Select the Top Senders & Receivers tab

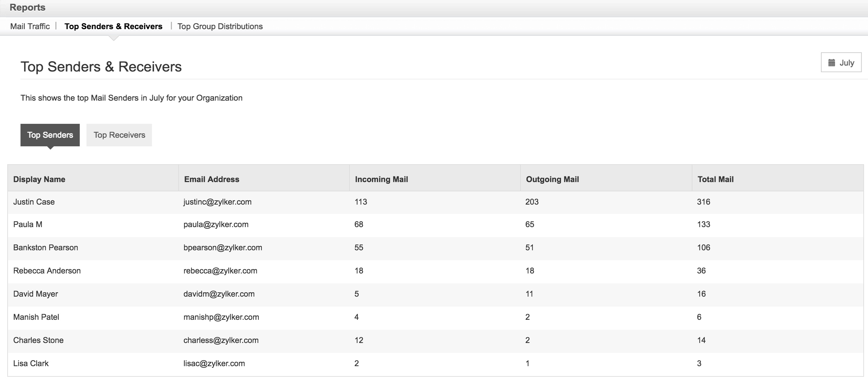tap(113, 26)
